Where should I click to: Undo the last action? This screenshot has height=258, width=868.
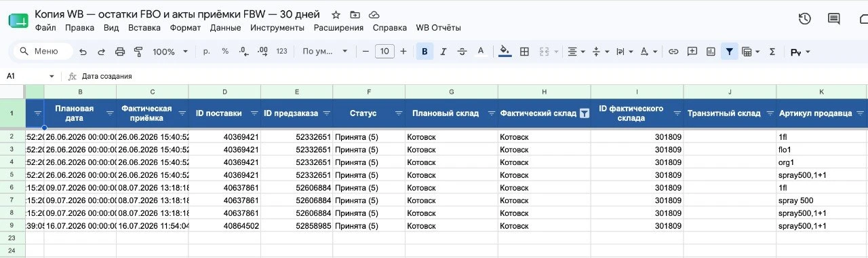pos(83,52)
